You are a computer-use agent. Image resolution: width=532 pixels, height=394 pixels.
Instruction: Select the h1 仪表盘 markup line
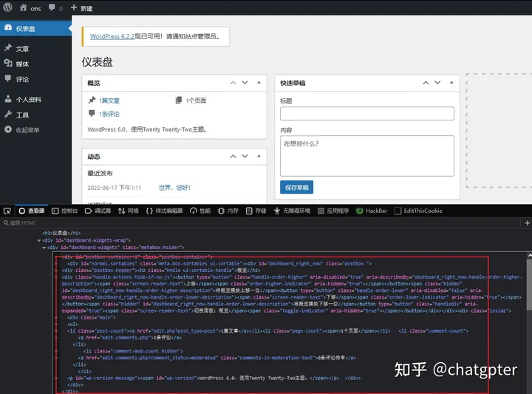click(x=61, y=233)
